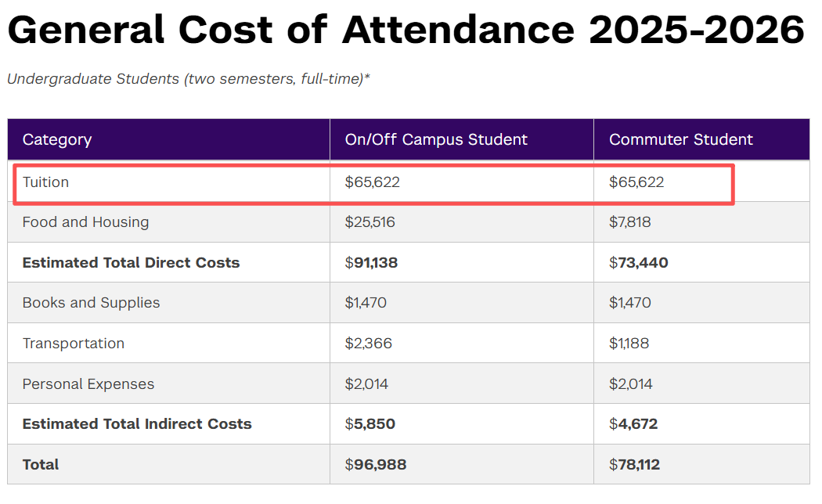The height and width of the screenshot is (504, 822).
Task: Click the Personal Expenses row label
Action: [x=88, y=384]
